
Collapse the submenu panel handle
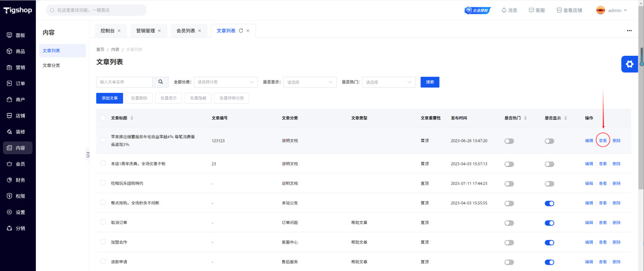tap(88, 155)
